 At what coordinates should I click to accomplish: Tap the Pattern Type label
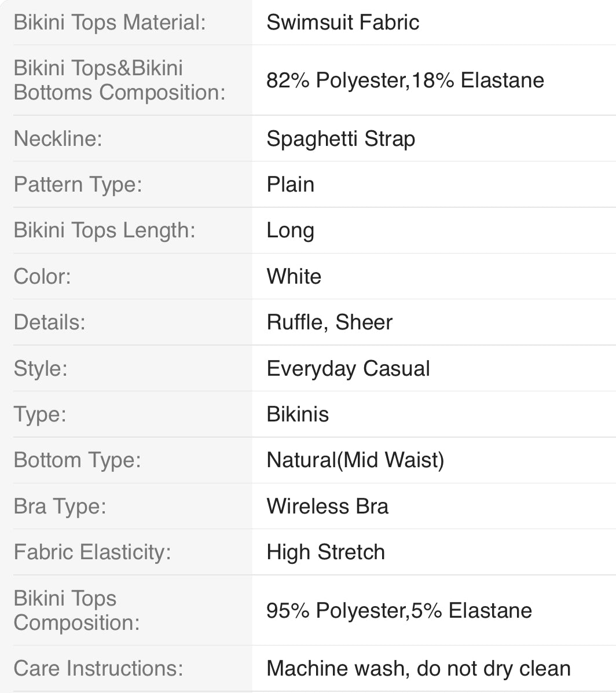78,185
